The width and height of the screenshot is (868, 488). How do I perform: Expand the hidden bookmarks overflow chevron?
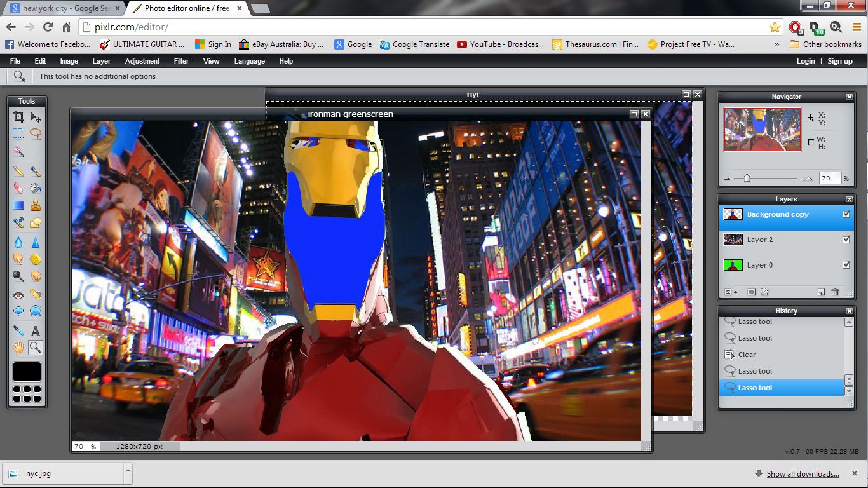777,44
